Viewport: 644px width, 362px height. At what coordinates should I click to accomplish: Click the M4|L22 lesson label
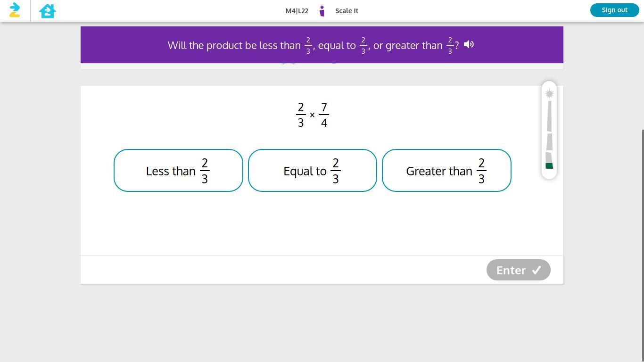(x=297, y=11)
